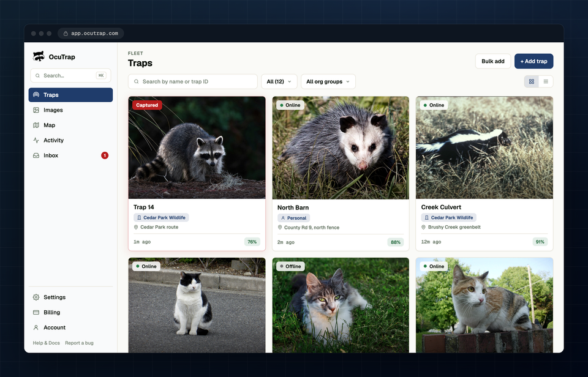
Task: Go to the Map view
Action: [70, 125]
